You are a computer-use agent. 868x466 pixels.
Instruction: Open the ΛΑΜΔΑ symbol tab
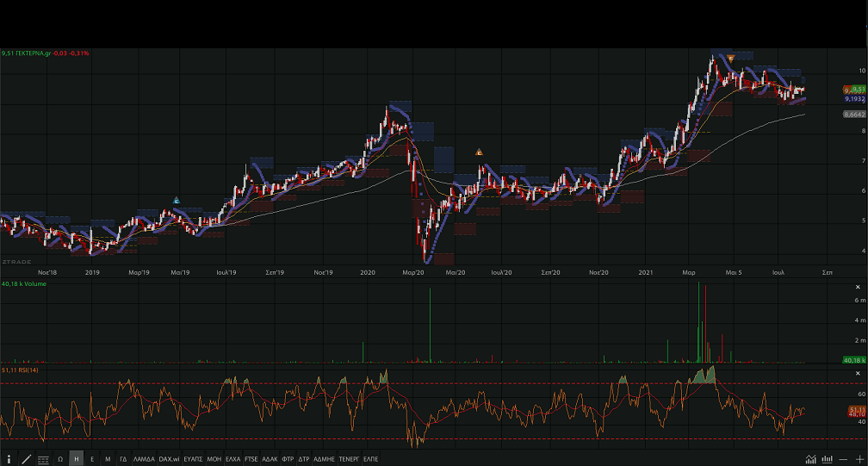143,459
